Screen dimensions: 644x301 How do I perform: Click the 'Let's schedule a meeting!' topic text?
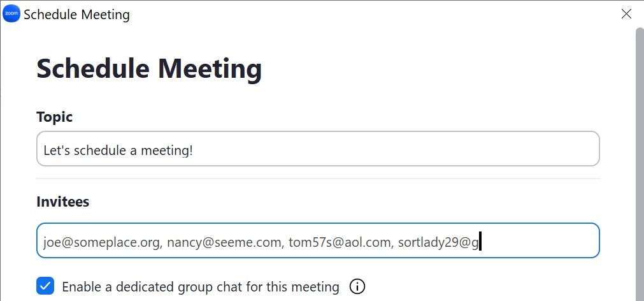118,151
